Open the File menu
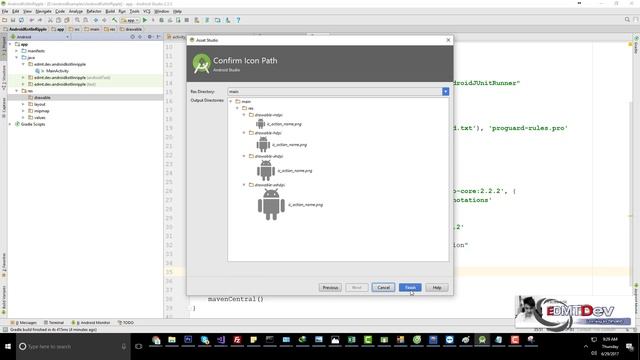Screen dimensions: 640x360 click(x=5, y=11)
